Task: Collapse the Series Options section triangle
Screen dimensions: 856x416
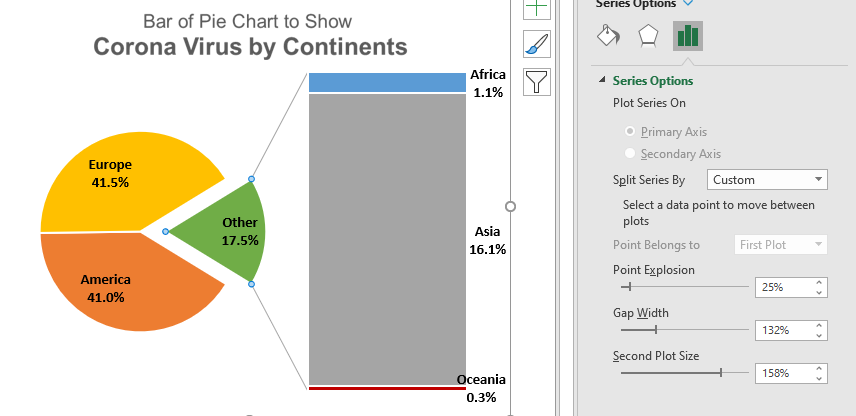Action: click(602, 81)
